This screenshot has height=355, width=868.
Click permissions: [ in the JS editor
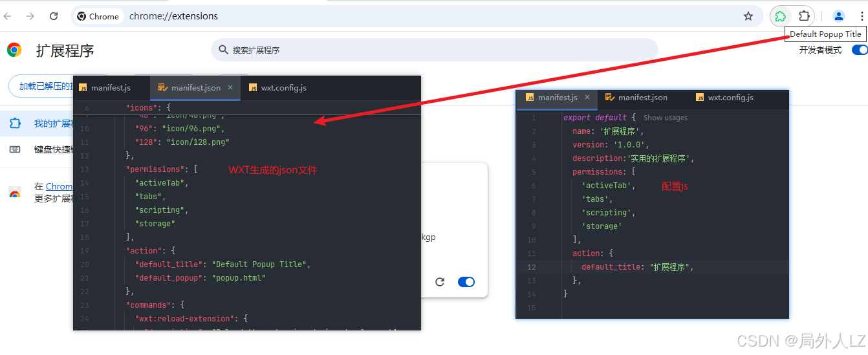[604, 172]
